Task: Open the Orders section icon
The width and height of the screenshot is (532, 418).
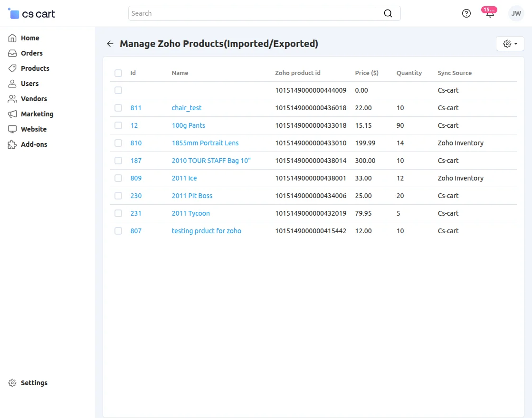Action: coord(12,53)
